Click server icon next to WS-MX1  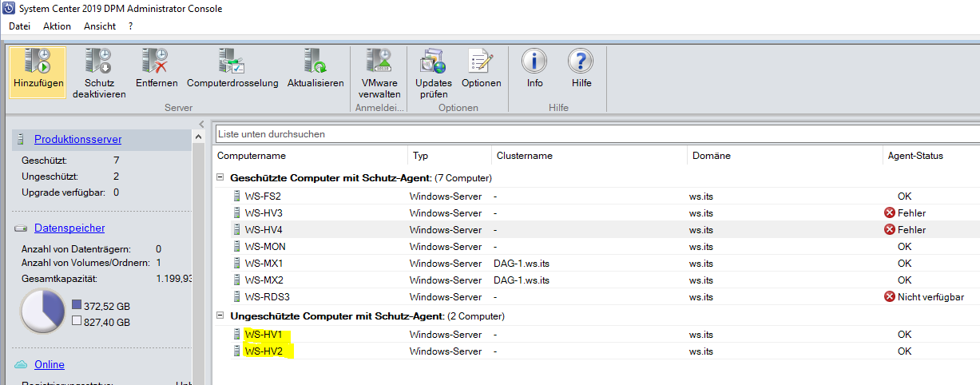tap(236, 263)
